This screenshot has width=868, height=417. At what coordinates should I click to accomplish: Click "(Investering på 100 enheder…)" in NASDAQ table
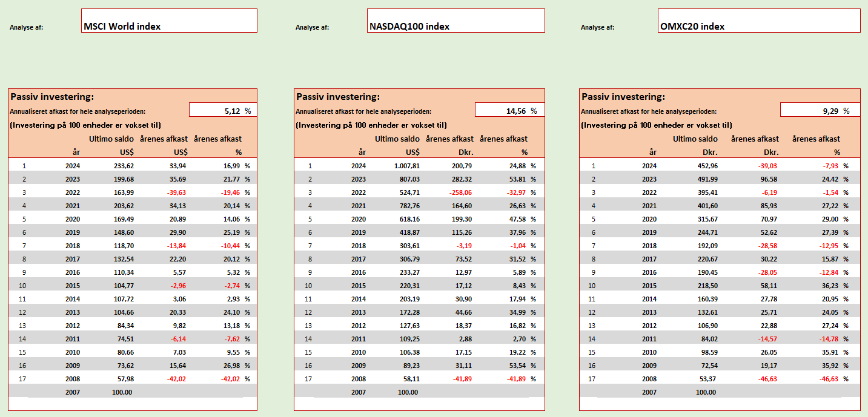click(x=371, y=125)
